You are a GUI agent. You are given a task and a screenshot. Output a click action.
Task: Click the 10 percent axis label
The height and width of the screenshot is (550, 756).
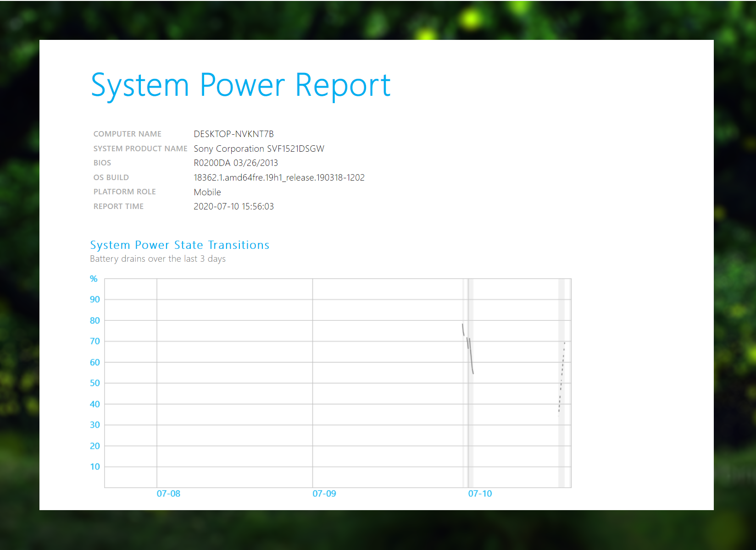pos(95,467)
